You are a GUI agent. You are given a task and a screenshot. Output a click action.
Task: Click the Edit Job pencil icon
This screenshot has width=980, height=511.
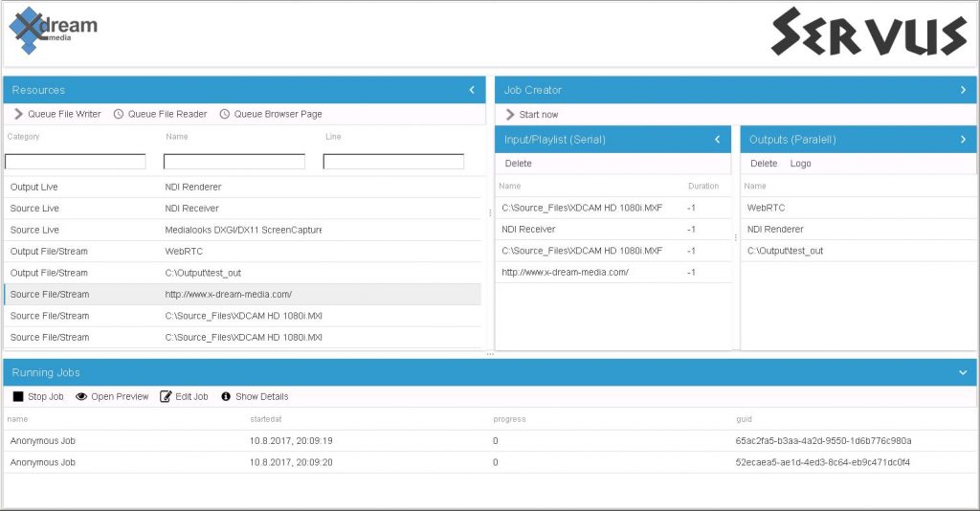tap(166, 396)
